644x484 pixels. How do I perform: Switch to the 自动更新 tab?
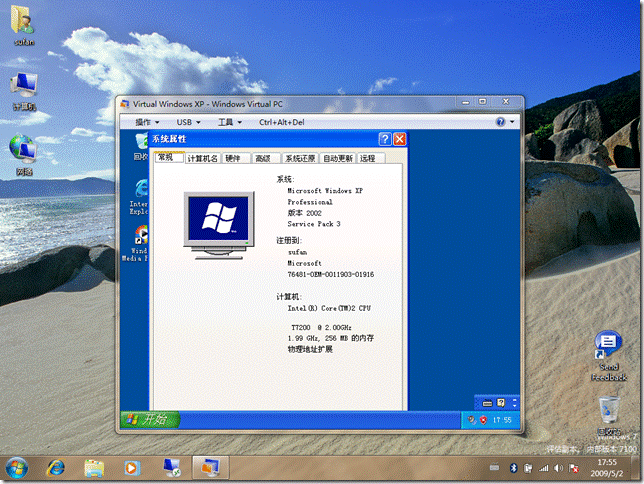click(338, 159)
